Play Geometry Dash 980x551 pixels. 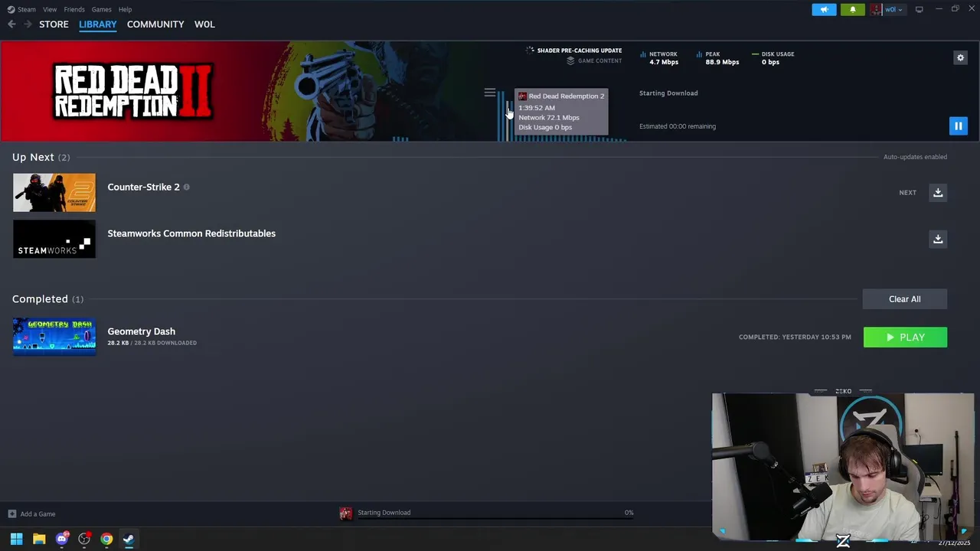pos(905,337)
